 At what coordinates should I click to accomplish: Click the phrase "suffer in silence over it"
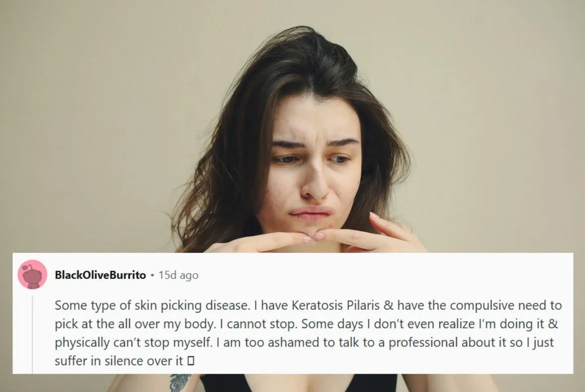tap(118, 361)
